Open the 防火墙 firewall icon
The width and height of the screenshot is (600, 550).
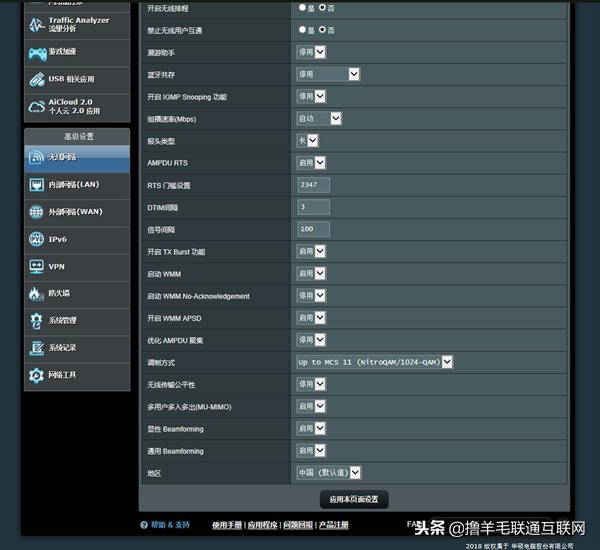pyautogui.click(x=37, y=294)
